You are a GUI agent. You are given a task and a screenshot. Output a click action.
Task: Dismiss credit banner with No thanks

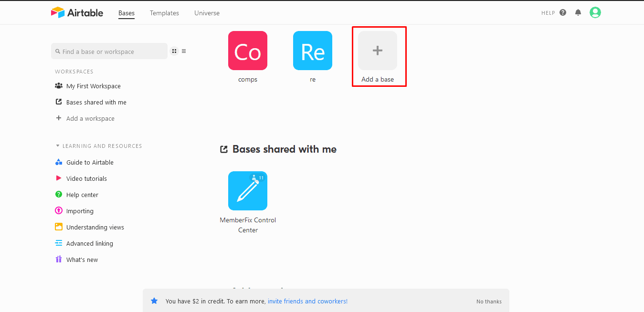click(x=489, y=302)
